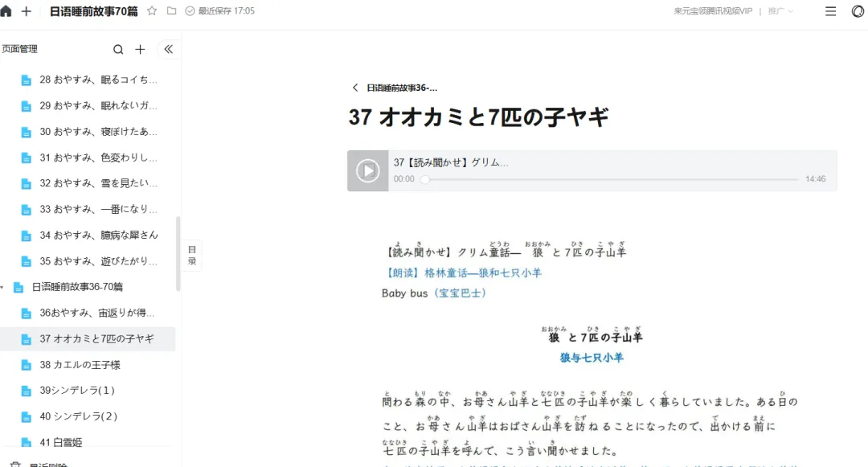Star the document 日语睡前故事70篇
868x467 pixels.
(x=152, y=11)
